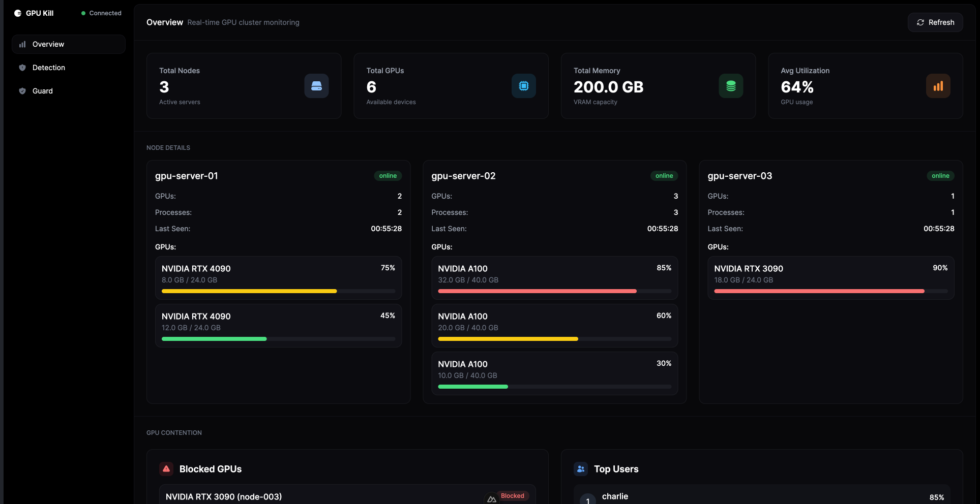Click the warning icon next to the Blocked label
This screenshot has width=980, height=504.
point(492,499)
